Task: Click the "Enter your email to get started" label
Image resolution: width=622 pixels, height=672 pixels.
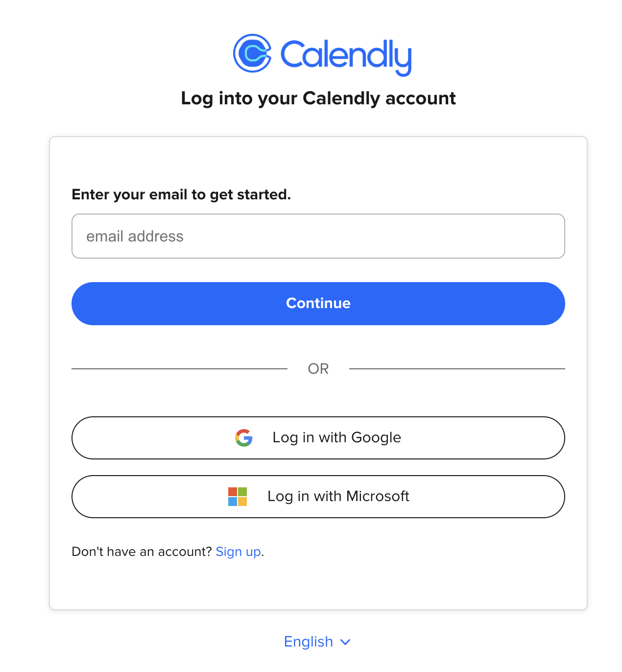Action: [181, 195]
